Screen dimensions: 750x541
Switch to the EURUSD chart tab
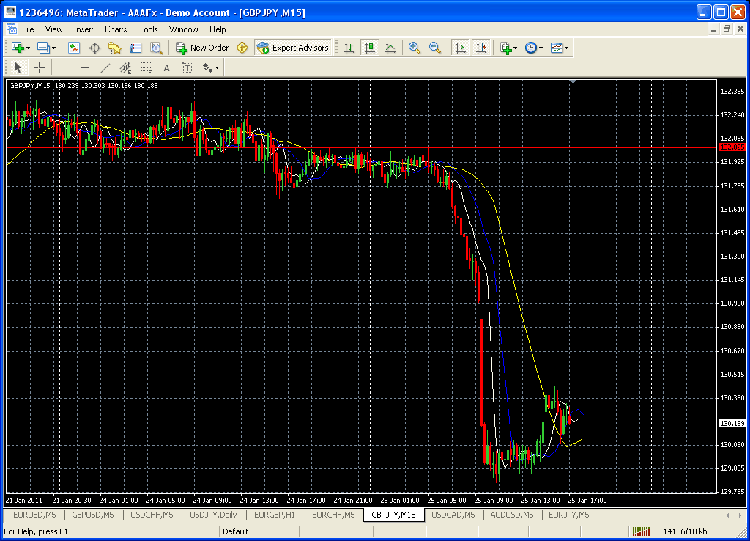pos(29,515)
